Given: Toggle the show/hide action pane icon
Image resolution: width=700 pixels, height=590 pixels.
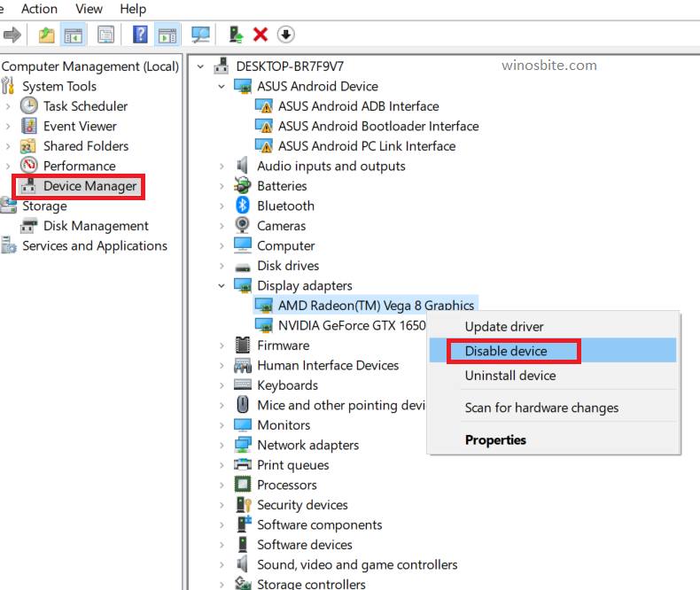Looking at the screenshot, I should [167, 35].
